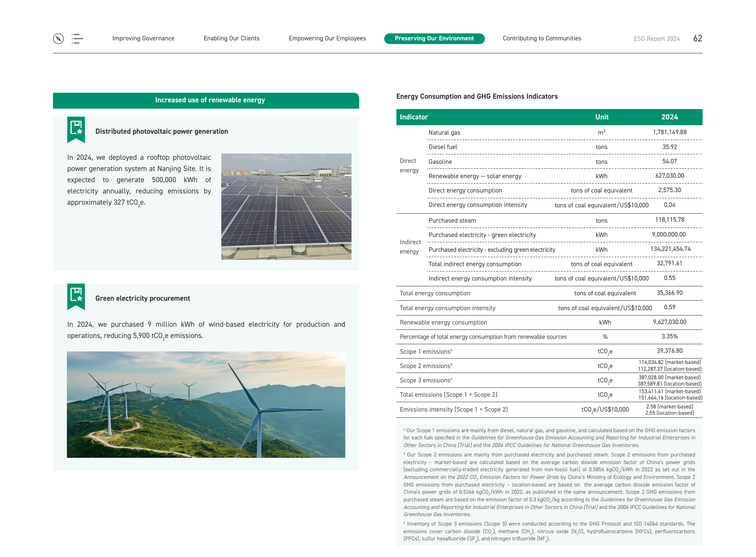The height and width of the screenshot is (557, 756).
Task: Select the value 9,627,030.00
Action: coord(670,322)
